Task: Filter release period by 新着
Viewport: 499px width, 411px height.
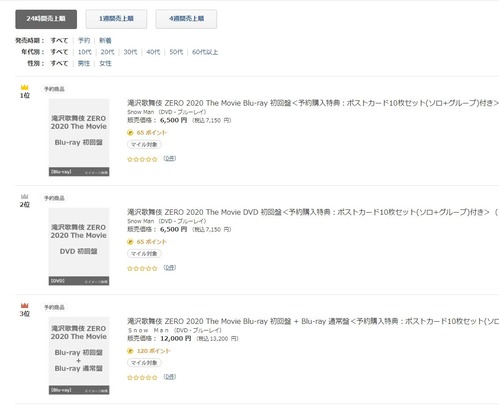Action: [x=105, y=40]
